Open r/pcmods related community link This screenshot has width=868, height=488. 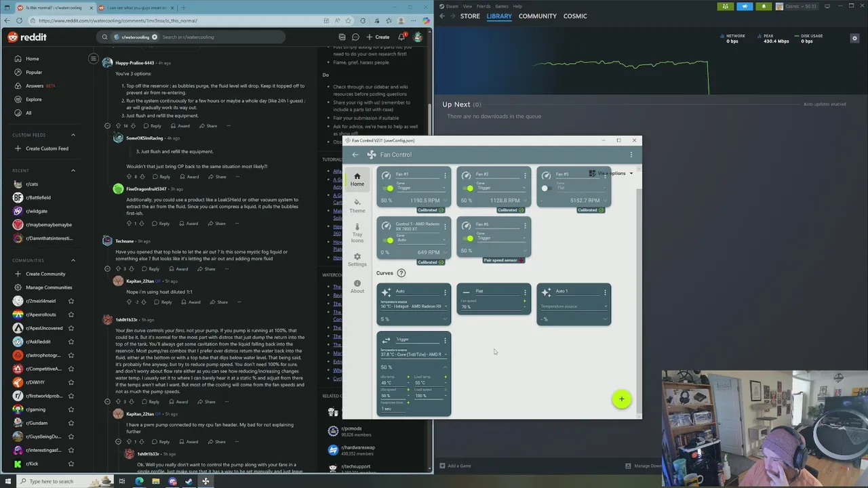pyautogui.click(x=351, y=430)
